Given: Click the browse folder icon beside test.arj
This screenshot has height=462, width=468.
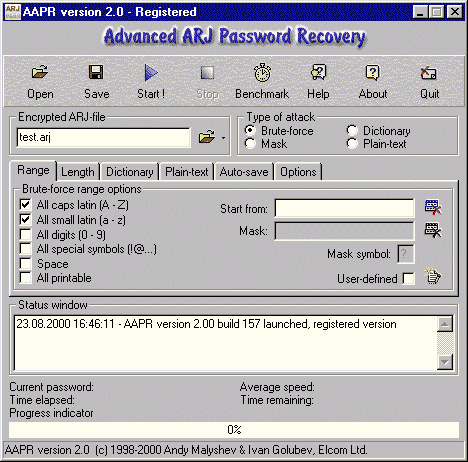Looking at the screenshot, I should point(207,137).
